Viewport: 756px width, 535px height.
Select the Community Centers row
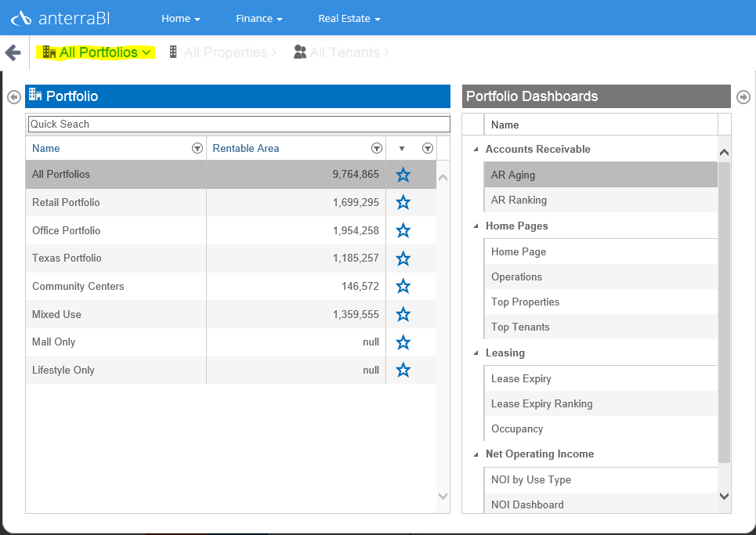(231, 286)
